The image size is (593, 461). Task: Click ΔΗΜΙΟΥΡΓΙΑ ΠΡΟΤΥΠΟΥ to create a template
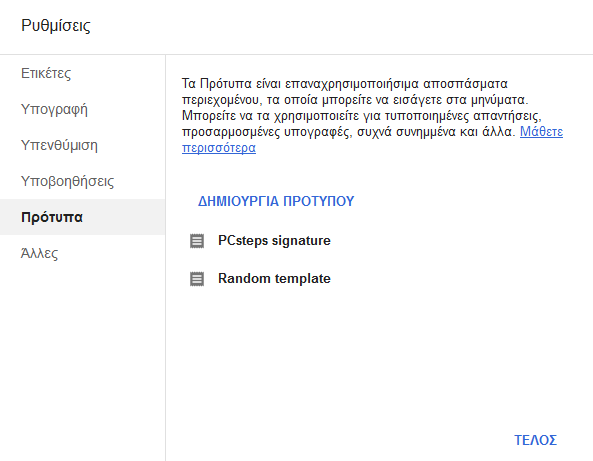[276, 201]
